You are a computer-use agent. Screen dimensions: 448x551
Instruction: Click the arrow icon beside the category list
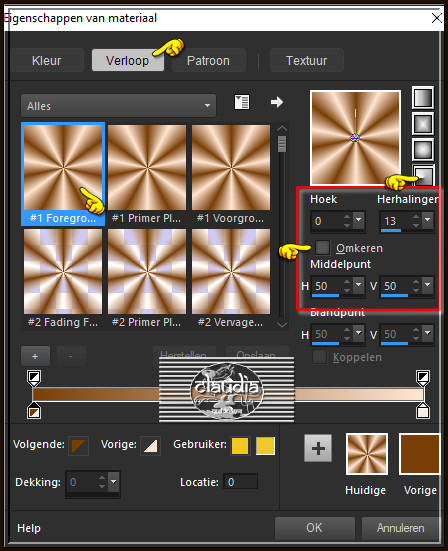[x=277, y=102]
